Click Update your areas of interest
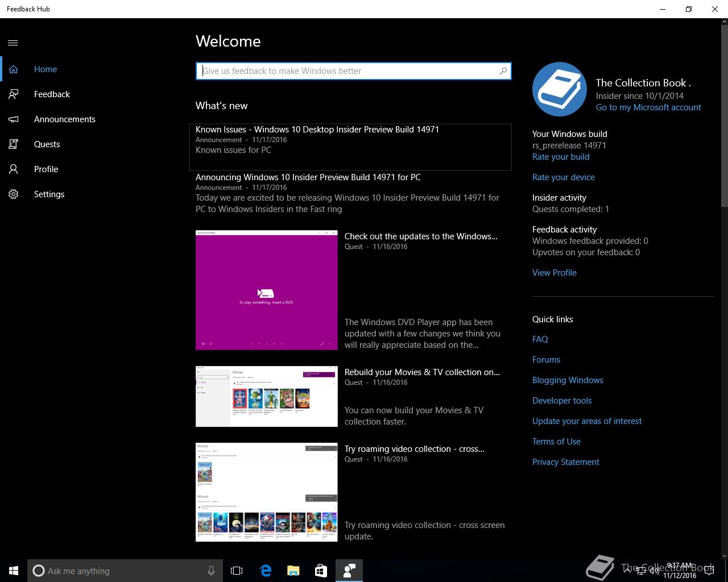 587,421
